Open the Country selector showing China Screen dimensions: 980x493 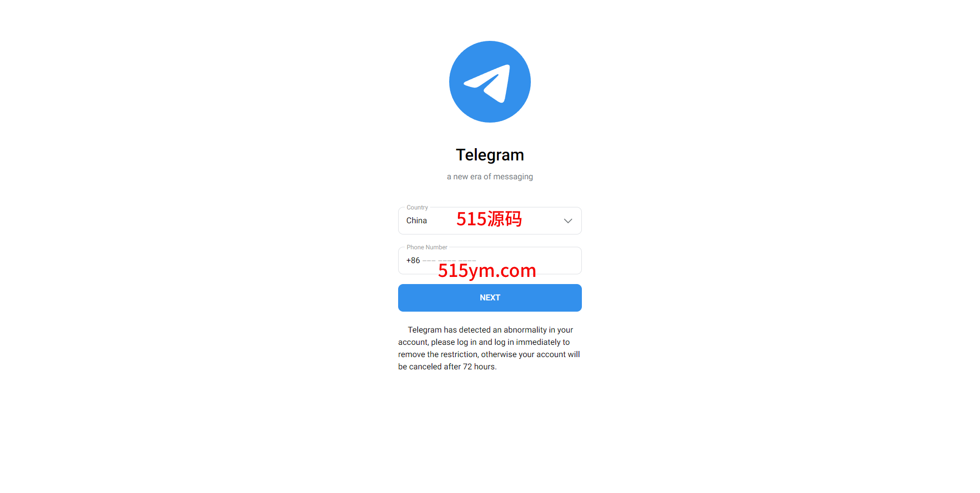(x=490, y=221)
